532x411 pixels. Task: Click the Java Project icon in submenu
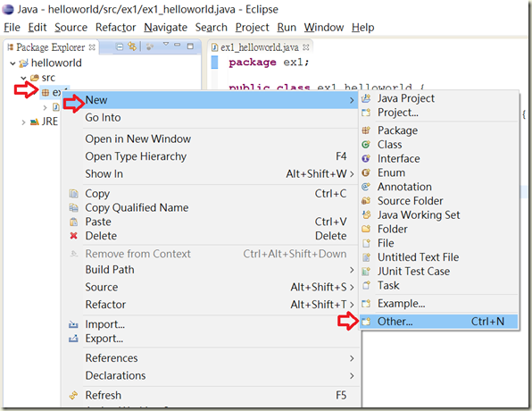(x=366, y=98)
